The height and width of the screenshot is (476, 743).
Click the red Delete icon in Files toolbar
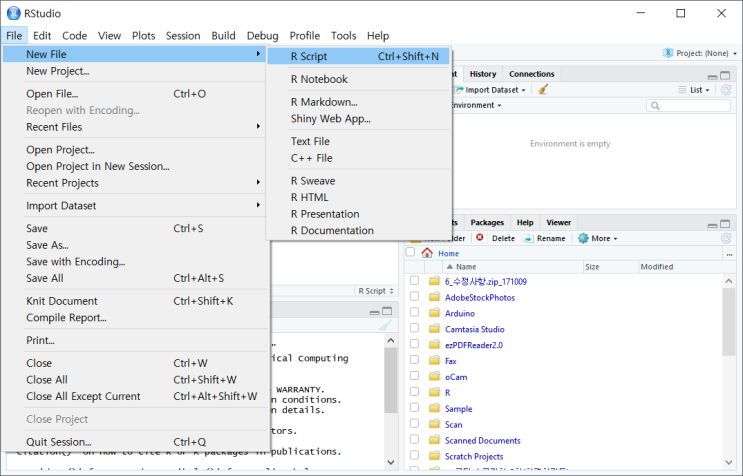pos(480,238)
